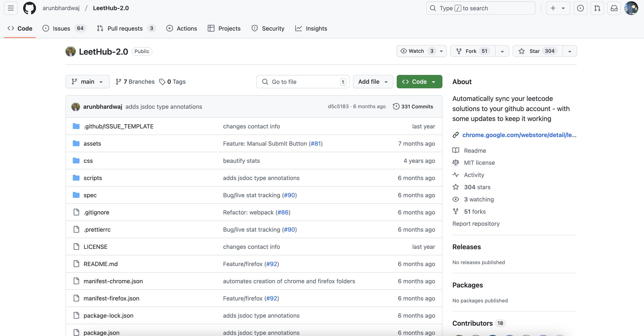The image size is (644, 336).
Task: Open the scripts folder
Action: click(92, 178)
